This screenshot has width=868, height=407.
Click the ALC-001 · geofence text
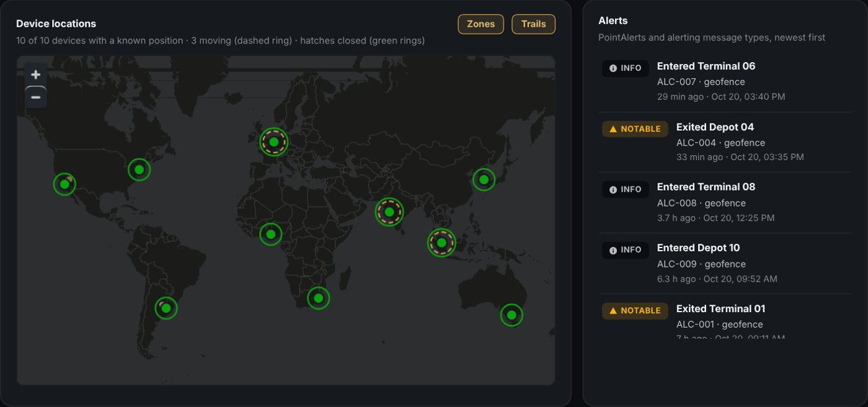pyautogui.click(x=720, y=324)
